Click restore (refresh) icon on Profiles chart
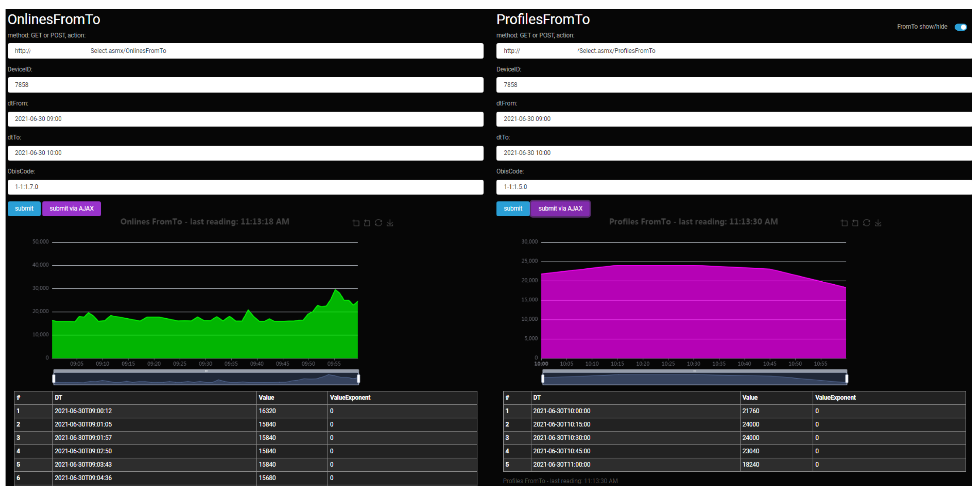This screenshot has height=495, width=980. pyautogui.click(x=866, y=223)
